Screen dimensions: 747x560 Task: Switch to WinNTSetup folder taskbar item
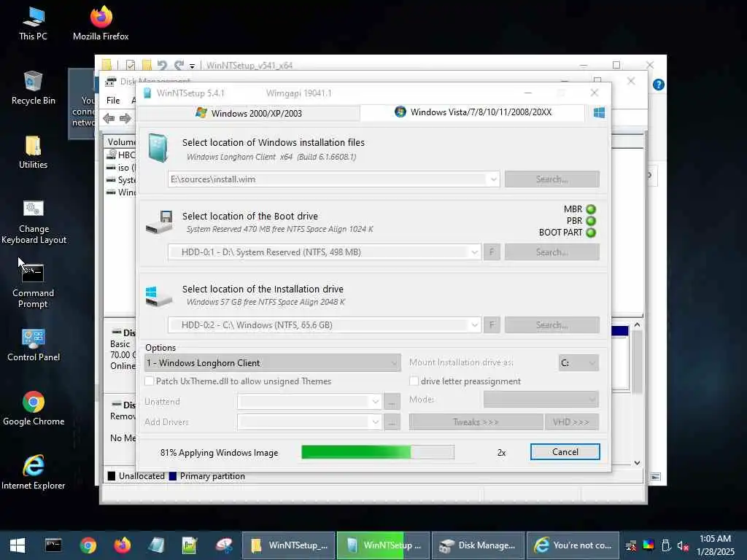(x=288, y=545)
